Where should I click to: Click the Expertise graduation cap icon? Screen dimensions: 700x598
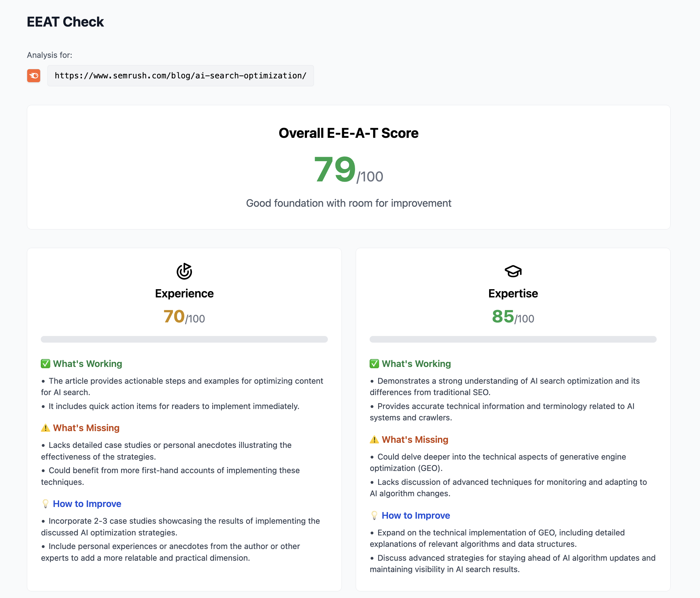[x=513, y=271]
